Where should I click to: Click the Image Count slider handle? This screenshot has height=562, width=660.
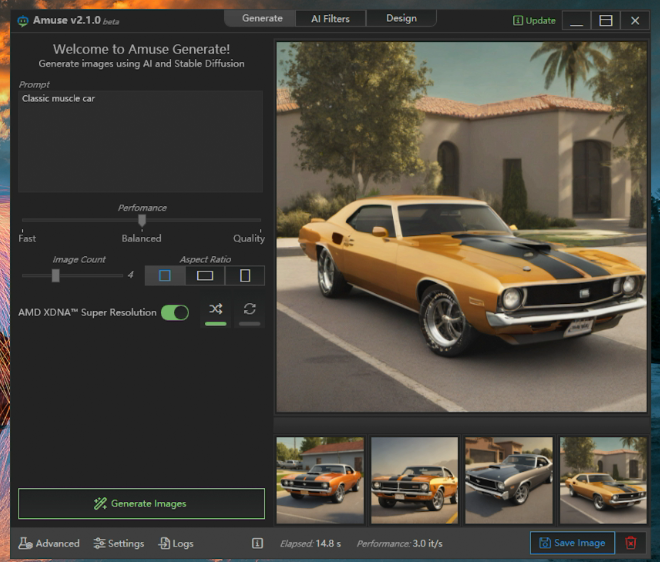click(56, 275)
